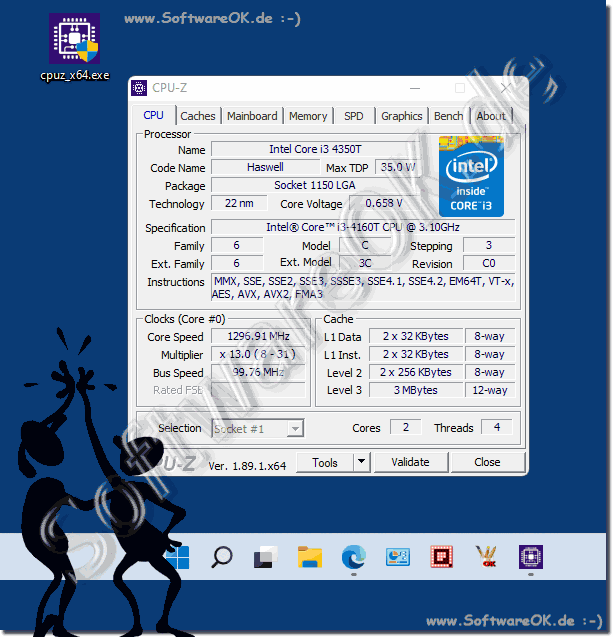The image size is (613, 637).
Task: Activate the CPU-Z purple chip taskbar icon
Action: point(531,557)
